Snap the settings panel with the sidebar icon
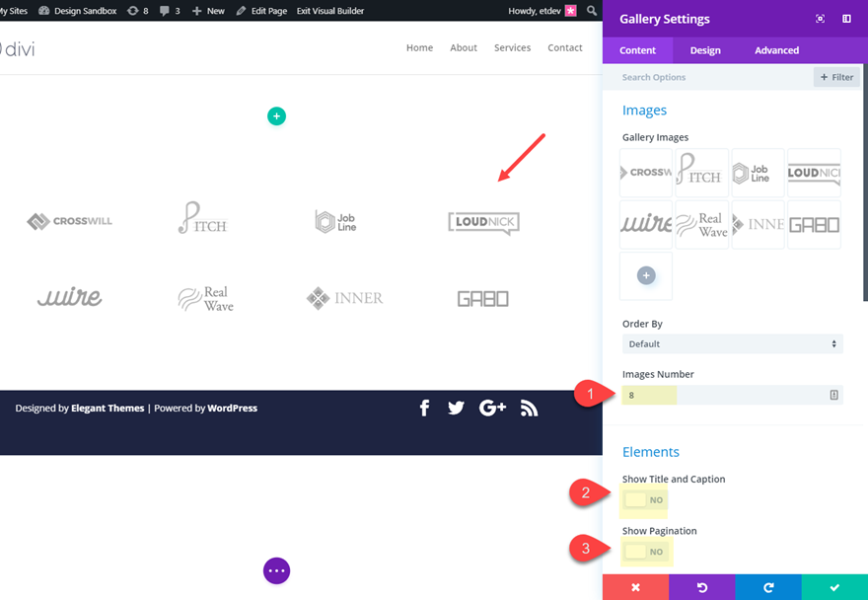The image size is (868, 600). [846, 19]
